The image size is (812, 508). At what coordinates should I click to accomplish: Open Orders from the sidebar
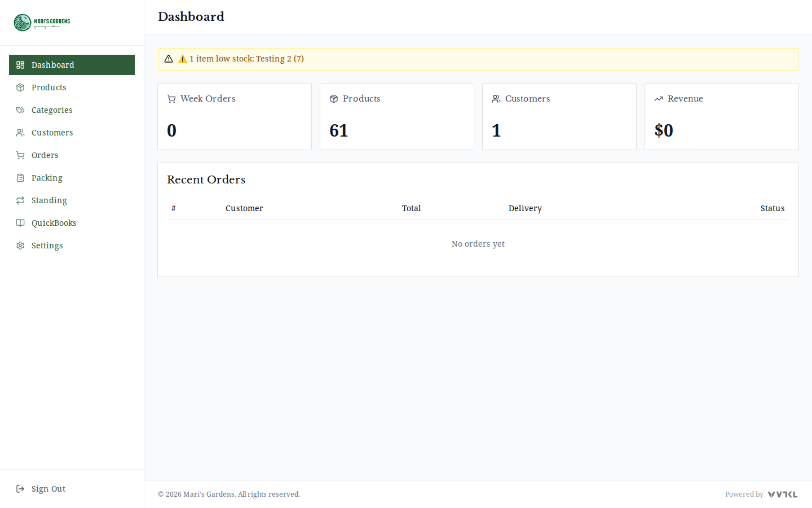pyautogui.click(x=72, y=155)
